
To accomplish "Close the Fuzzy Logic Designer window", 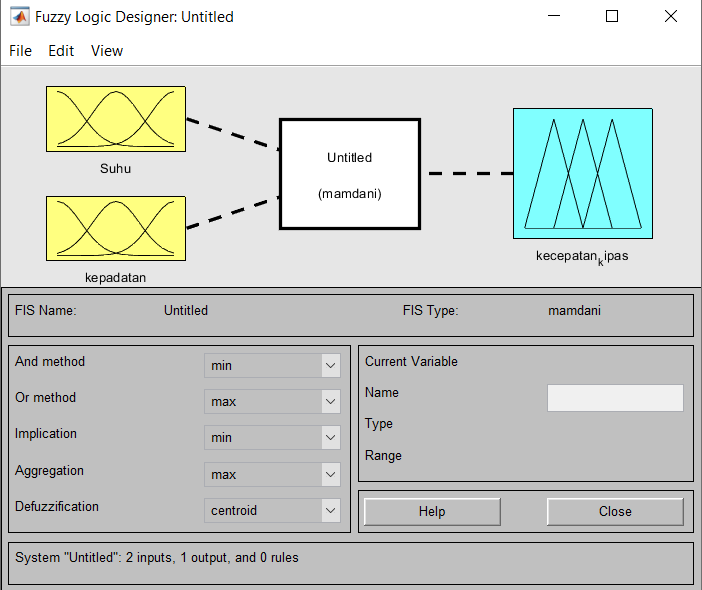I will (671, 16).
